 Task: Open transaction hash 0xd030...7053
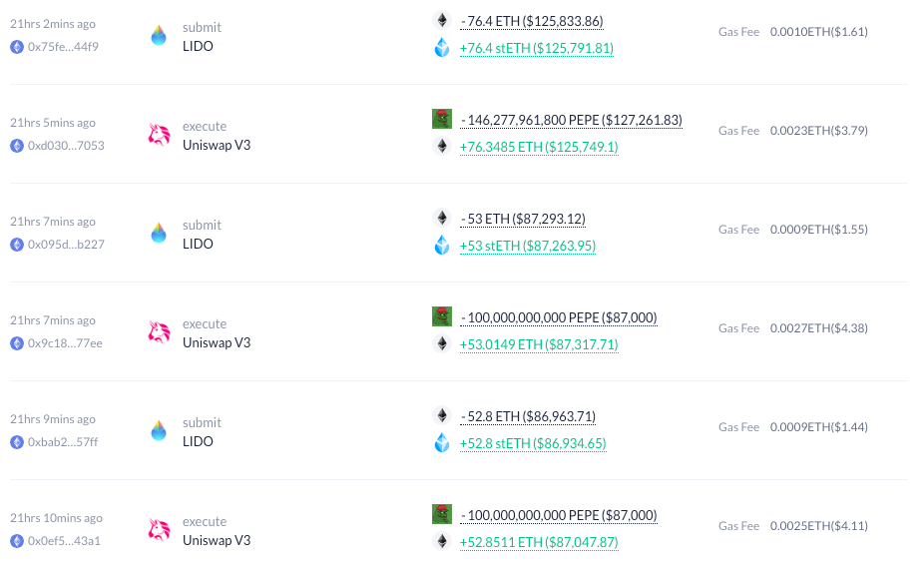pos(66,145)
